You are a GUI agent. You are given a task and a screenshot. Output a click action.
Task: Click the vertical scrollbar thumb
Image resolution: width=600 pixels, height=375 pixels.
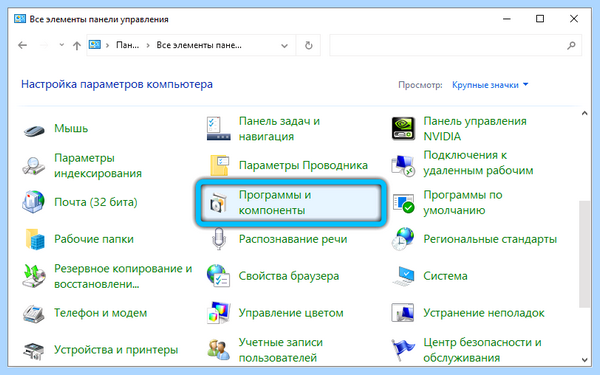[x=584, y=253]
